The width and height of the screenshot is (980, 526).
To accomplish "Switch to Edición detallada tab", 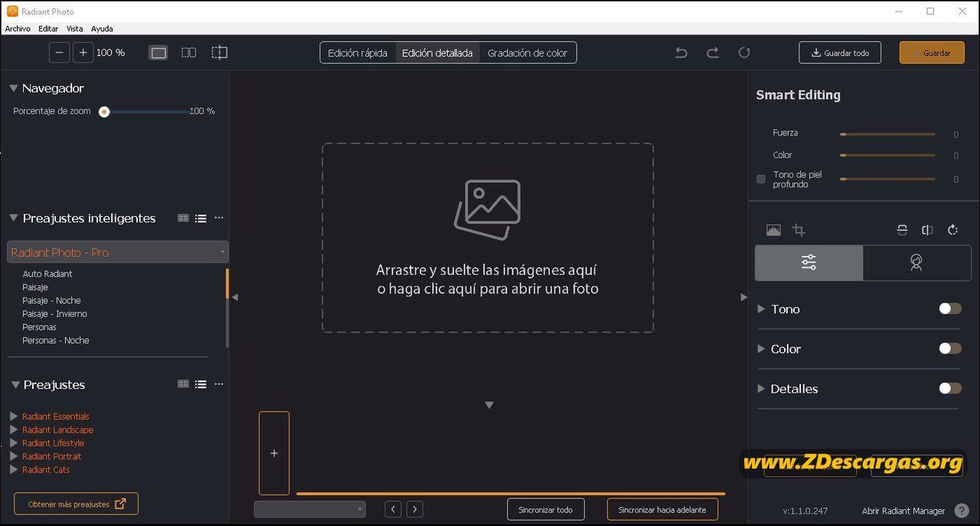I will click(x=437, y=53).
